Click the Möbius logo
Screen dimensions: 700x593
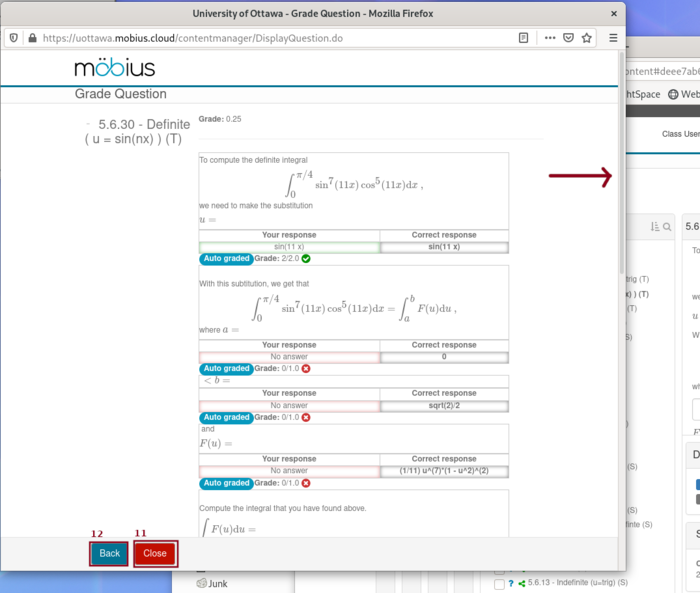115,67
